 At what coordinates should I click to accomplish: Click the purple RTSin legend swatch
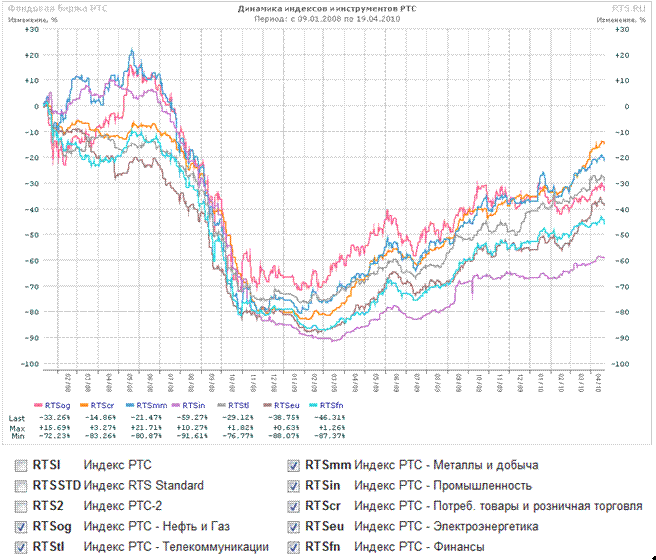[176, 405]
